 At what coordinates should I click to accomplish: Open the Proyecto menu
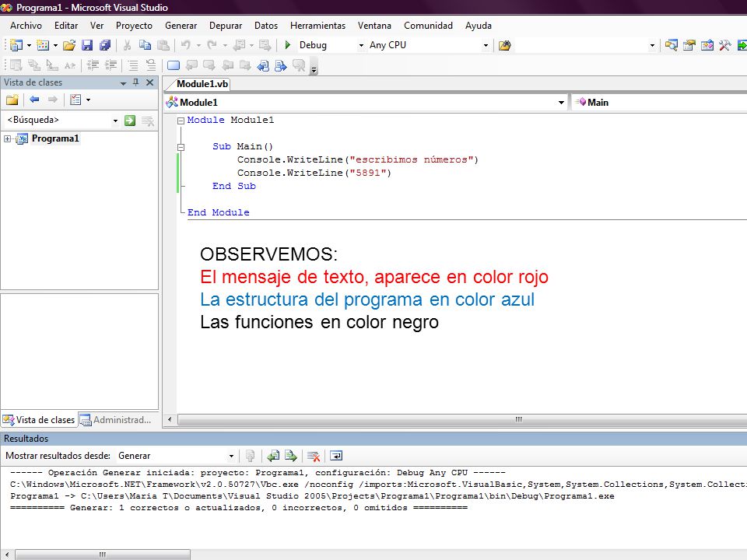tap(134, 26)
